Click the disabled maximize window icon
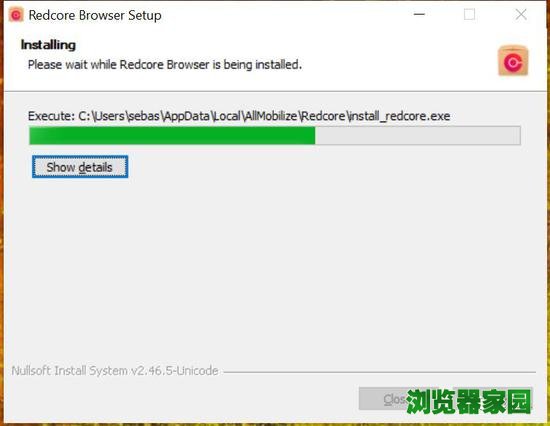Viewport: 550px width, 426px height. (469, 14)
